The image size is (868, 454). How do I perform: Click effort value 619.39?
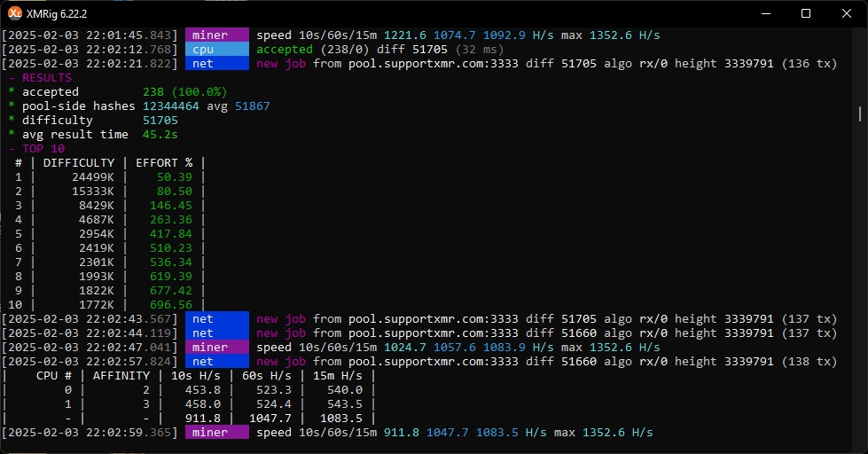[x=171, y=277]
